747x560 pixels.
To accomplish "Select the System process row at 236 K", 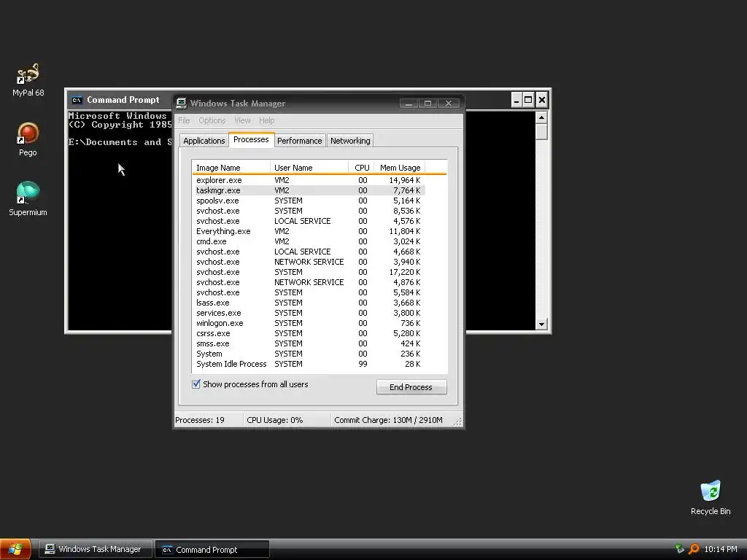I will (x=309, y=354).
